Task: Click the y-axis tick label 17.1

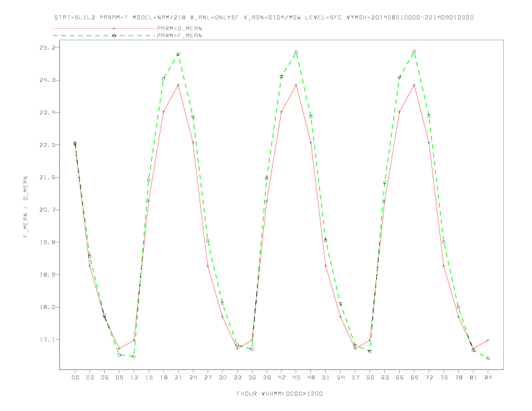Action: coord(47,339)
